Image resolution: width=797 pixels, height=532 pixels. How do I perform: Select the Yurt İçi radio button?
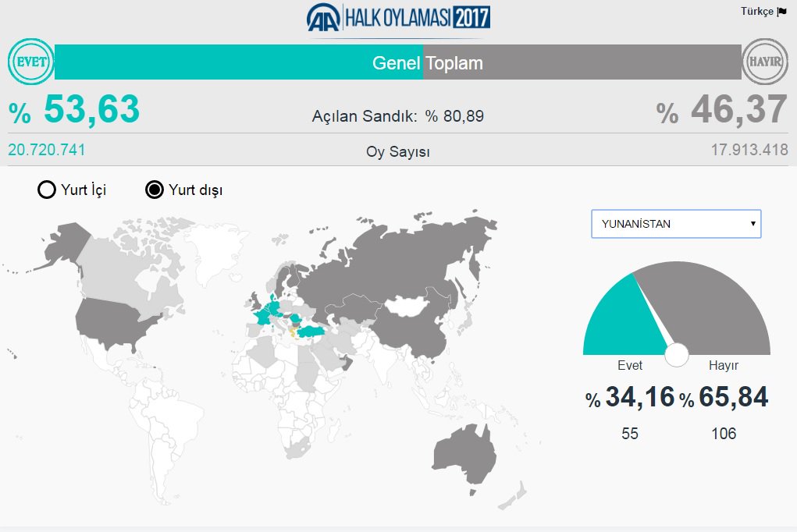click(46, 190)
